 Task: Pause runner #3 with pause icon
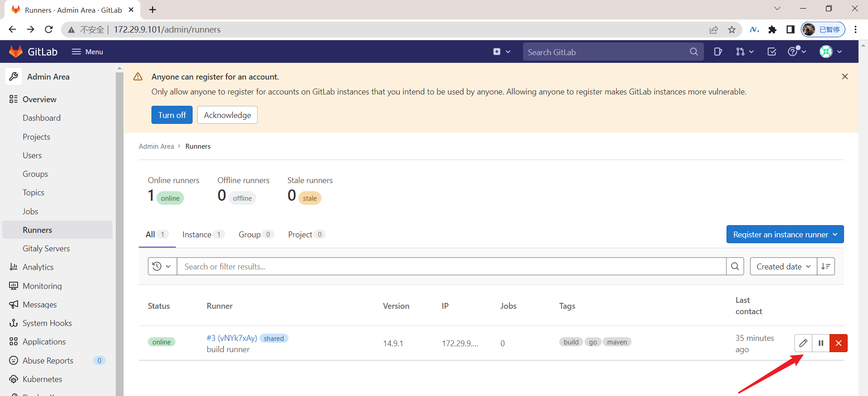(821, 343)
